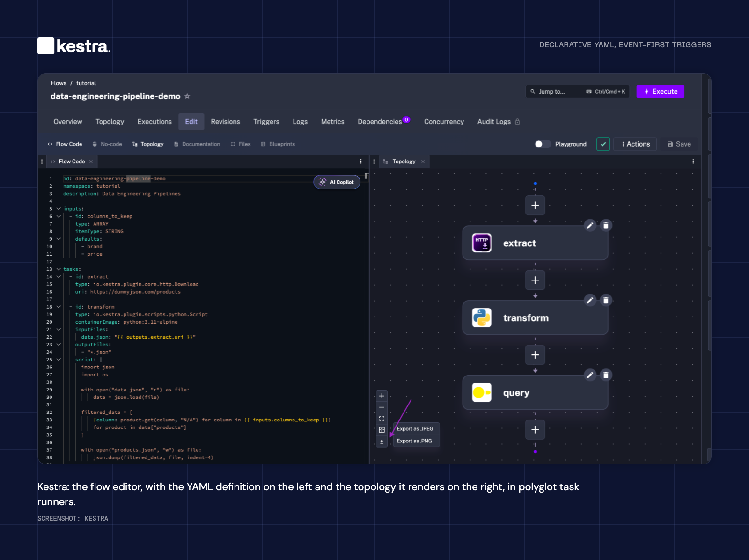Screen dimensions: 749x560
Task: Run the flow with the Execute button
Action: (x=661, y=92)
